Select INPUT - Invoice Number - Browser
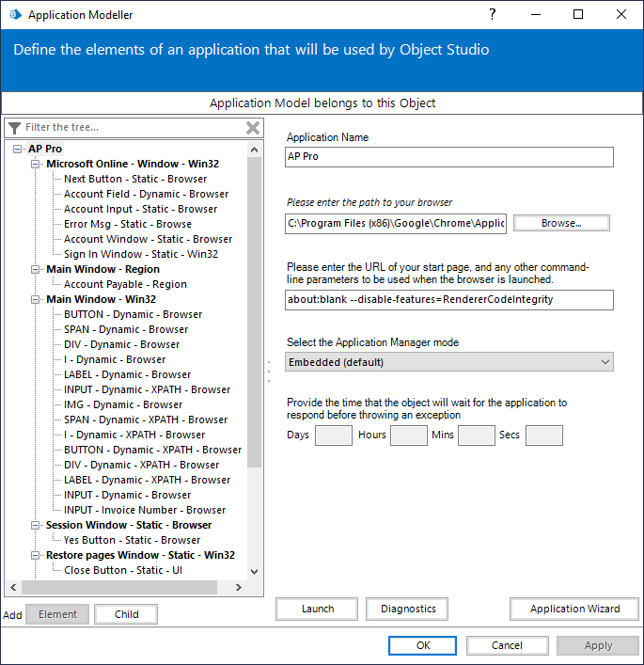The width and height of the screenshot is (644, 665). pyautogui.click(x=145, y=510)
